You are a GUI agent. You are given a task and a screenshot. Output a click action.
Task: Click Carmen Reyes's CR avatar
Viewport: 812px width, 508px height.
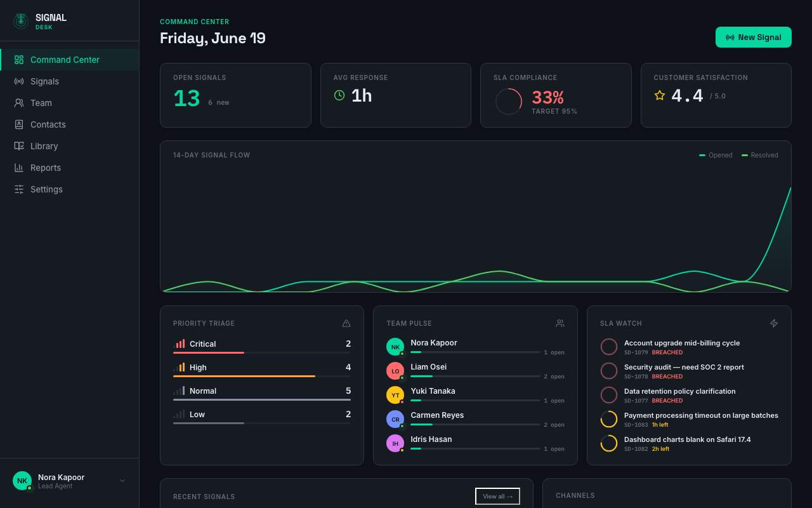(x=395, y=419)
